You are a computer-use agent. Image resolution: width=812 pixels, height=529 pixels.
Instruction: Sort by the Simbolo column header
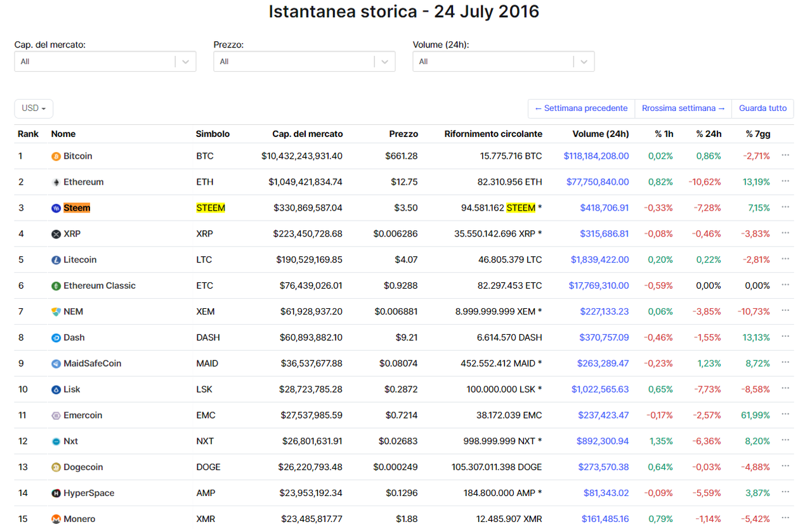click(213, 134)
